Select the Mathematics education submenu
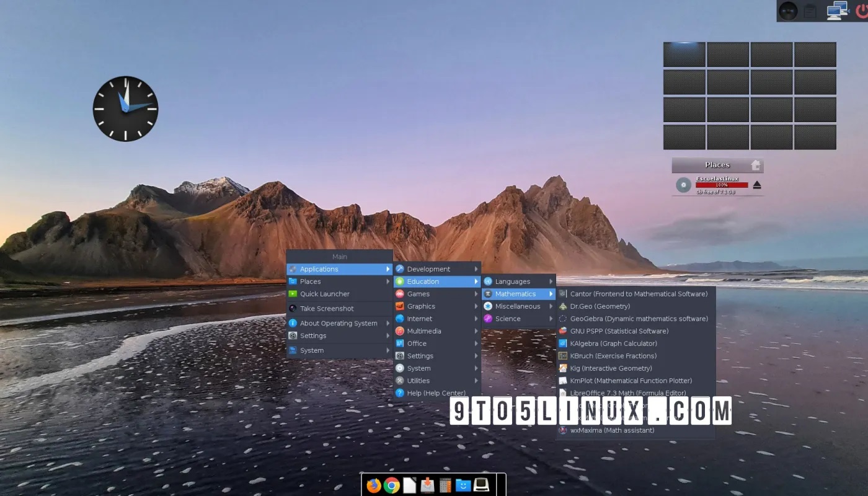868x496 pixels. point(519,294)
